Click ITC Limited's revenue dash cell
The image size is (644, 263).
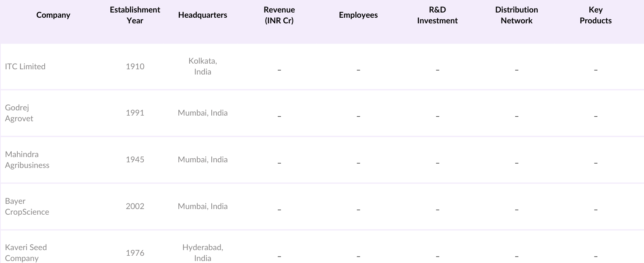click(x=279, y=70)
